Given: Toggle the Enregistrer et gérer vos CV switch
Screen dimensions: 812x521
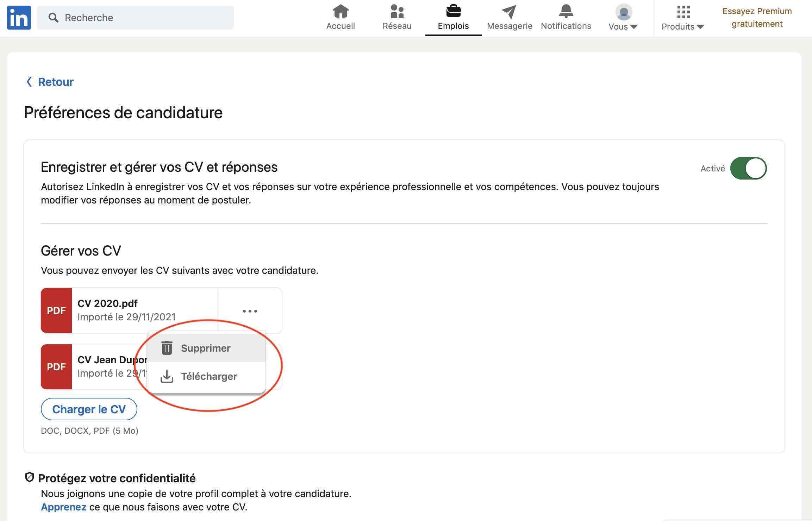Looking at the screenshot, I should coord(749,167).
